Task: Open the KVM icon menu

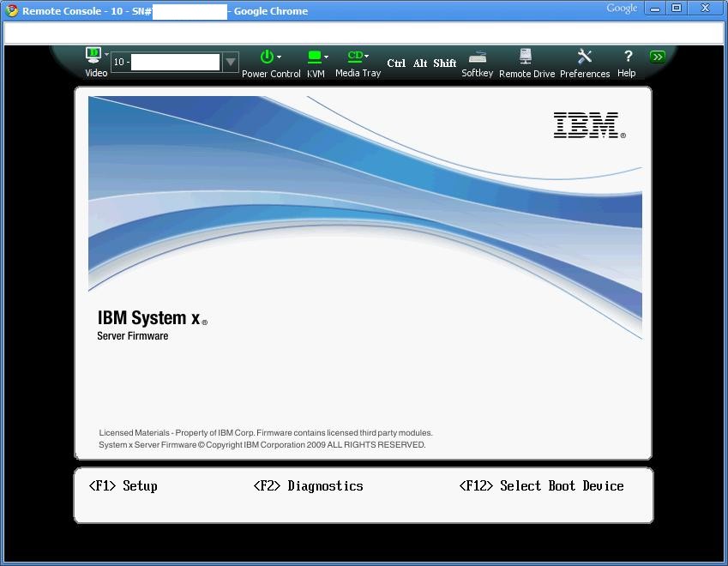Action: pyautogui.click(x=315, y=57)
